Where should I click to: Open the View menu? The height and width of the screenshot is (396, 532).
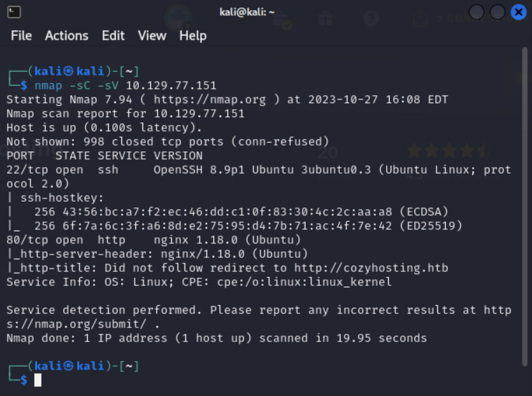pos(152,36)
